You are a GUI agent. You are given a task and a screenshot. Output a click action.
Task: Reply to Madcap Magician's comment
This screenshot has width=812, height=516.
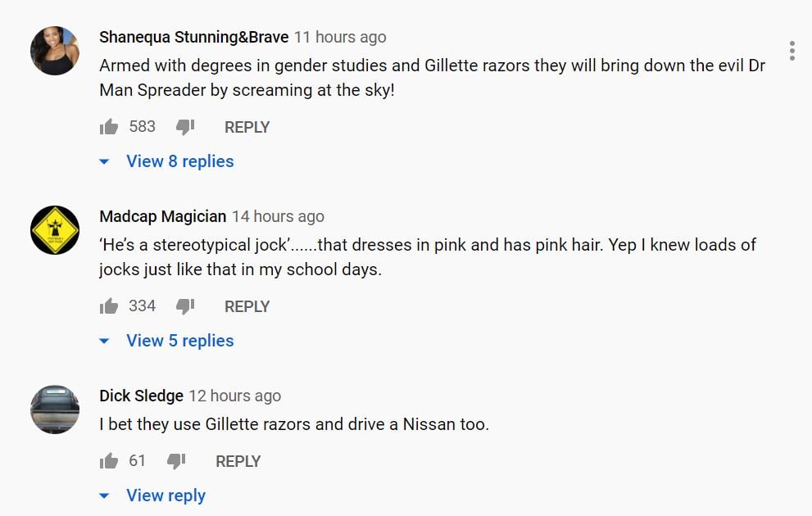tap(247, 306)
